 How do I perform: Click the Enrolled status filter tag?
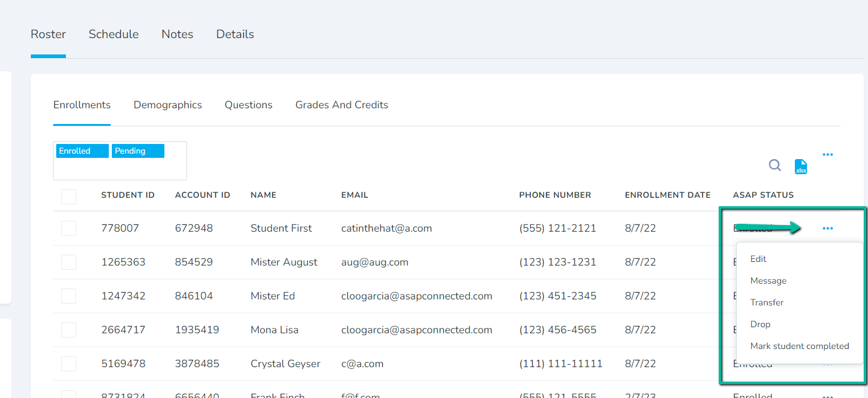[82, 151]
